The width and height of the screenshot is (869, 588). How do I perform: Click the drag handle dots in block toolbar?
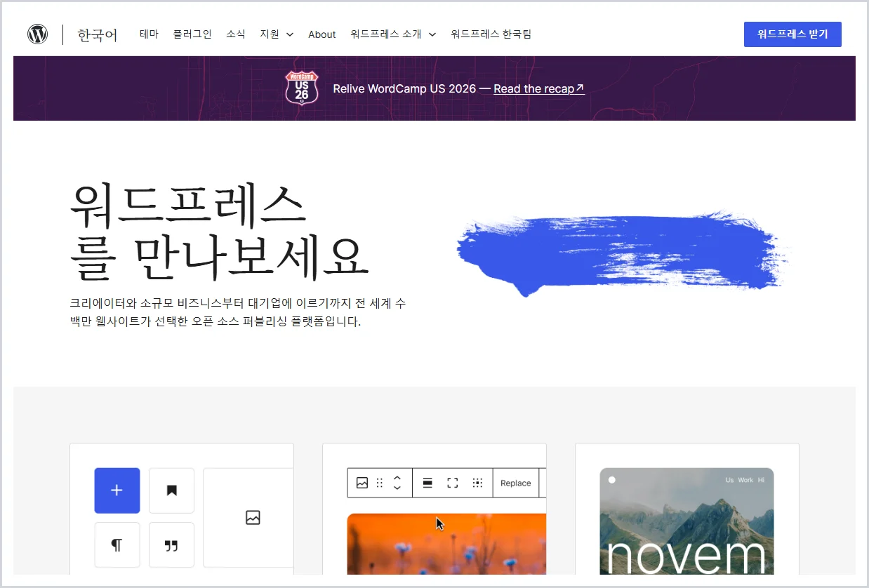tap(380, 483)
